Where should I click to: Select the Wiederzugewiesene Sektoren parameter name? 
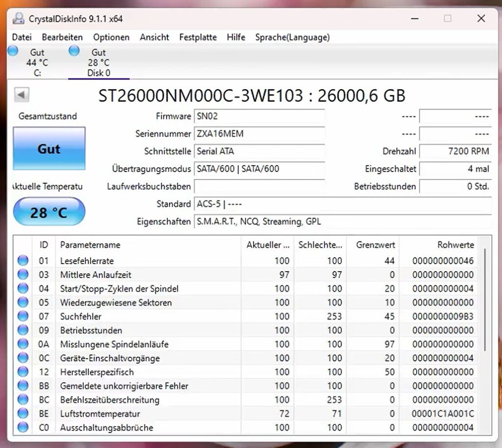(116, 302)
